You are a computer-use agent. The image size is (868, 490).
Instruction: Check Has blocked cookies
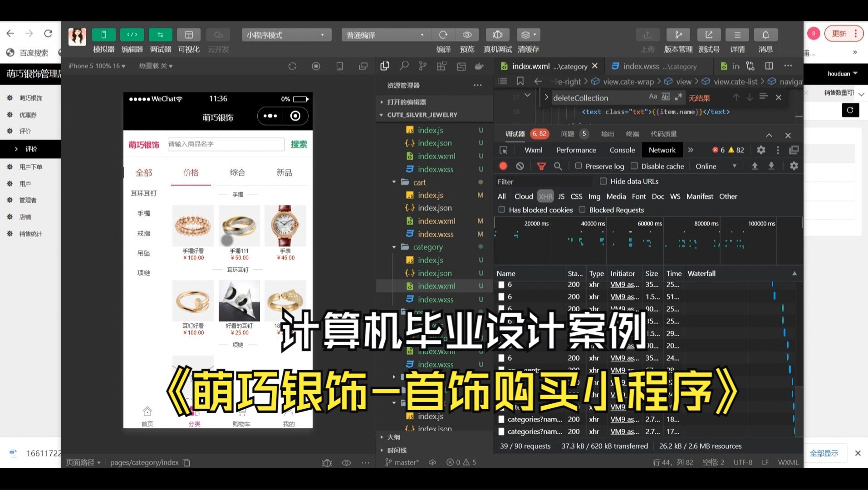tap(502, 210)
